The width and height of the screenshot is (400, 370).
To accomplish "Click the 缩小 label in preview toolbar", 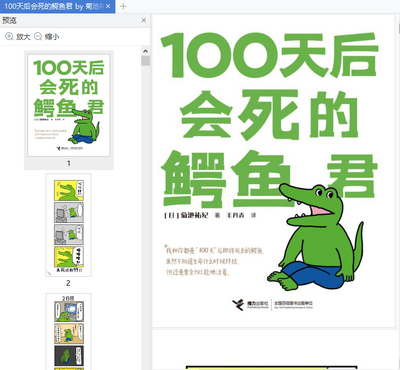I will [52, 37].
